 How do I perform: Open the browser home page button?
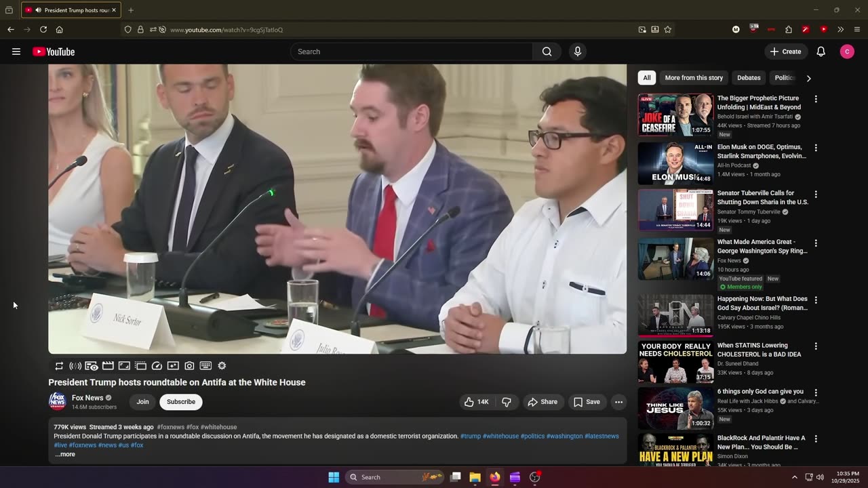pos(60,30)
